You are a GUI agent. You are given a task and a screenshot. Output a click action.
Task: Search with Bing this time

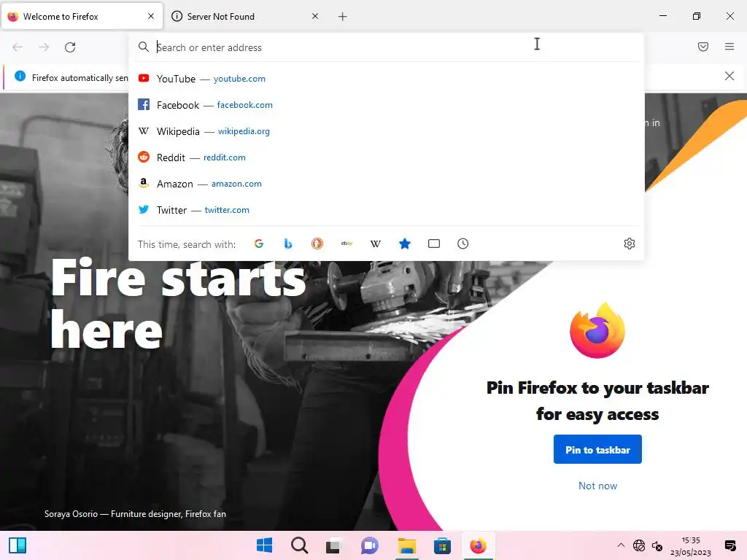[287, 244]
